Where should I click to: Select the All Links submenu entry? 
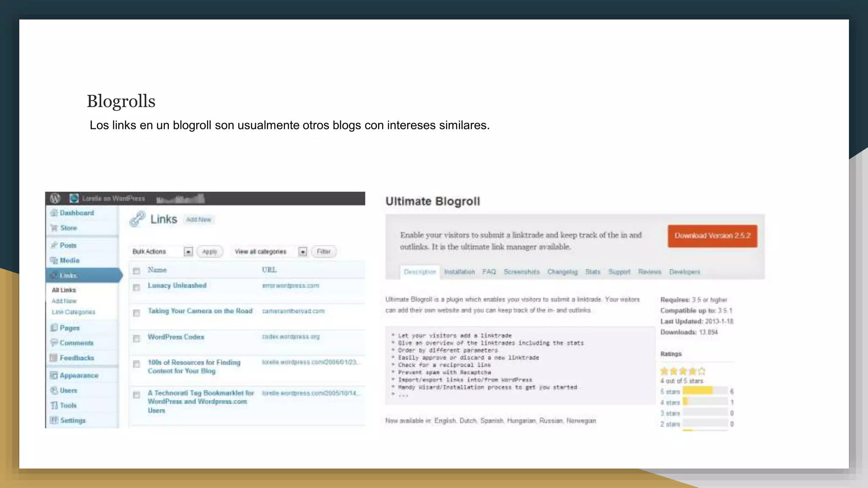pos(64,290)
